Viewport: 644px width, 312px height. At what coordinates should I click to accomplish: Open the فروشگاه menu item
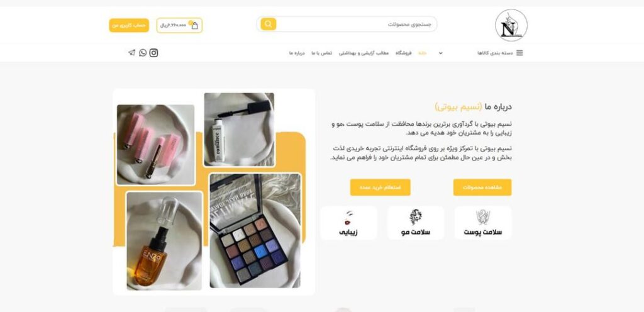403,53
